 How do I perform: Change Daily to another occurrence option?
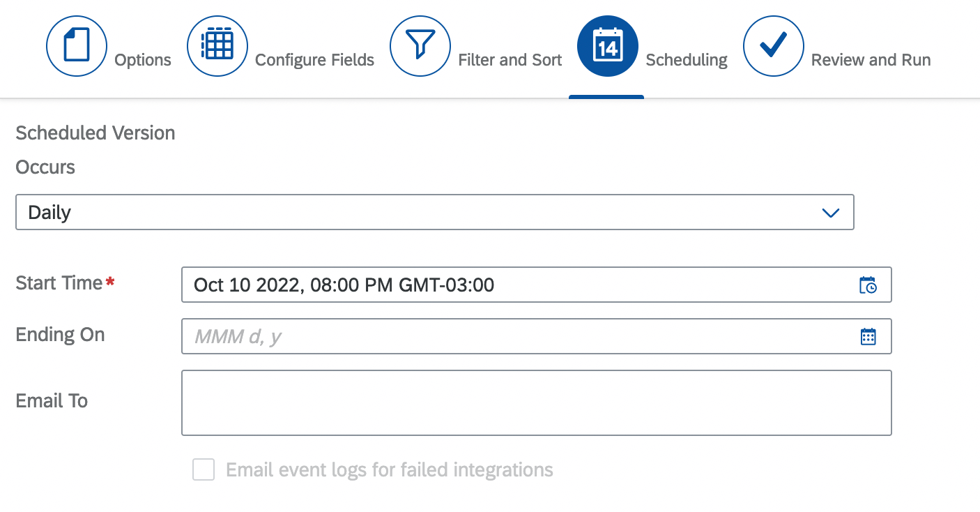coord(435,212)
